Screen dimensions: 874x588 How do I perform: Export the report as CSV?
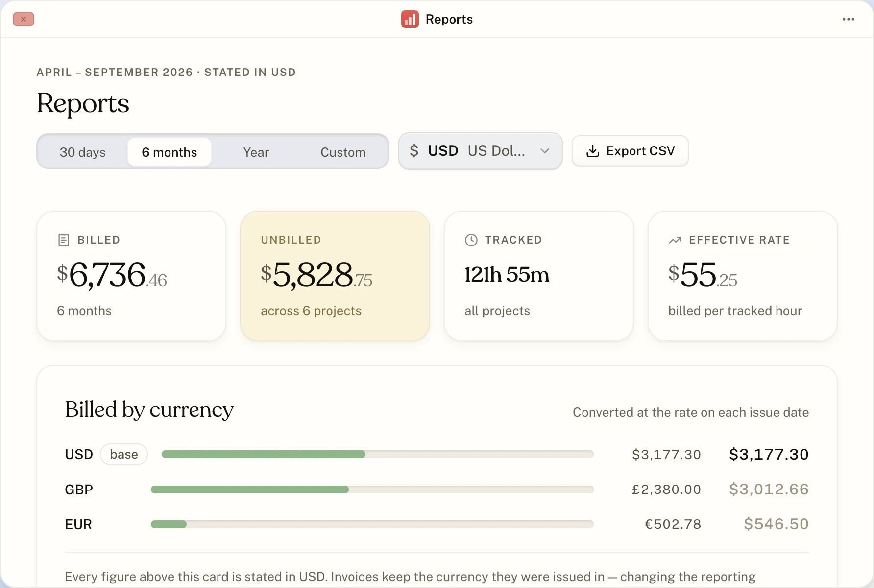pos(630,151)
